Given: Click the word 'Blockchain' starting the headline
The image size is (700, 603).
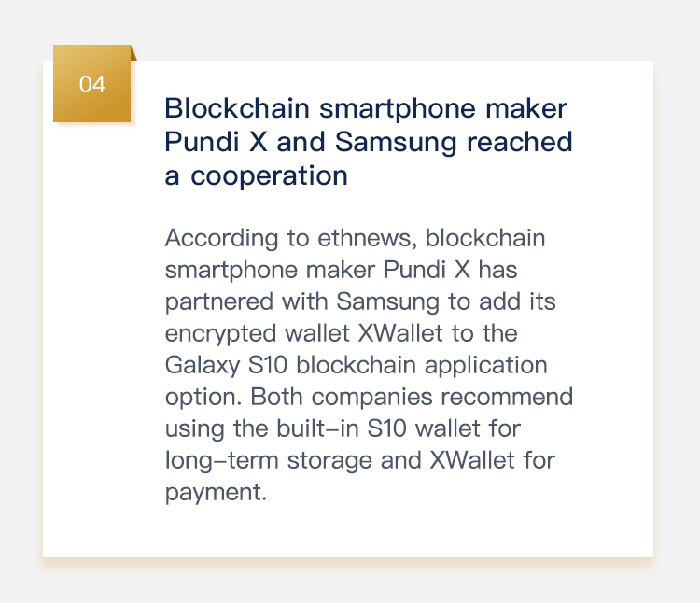Looking at the screenshot, I should [237, 108].
